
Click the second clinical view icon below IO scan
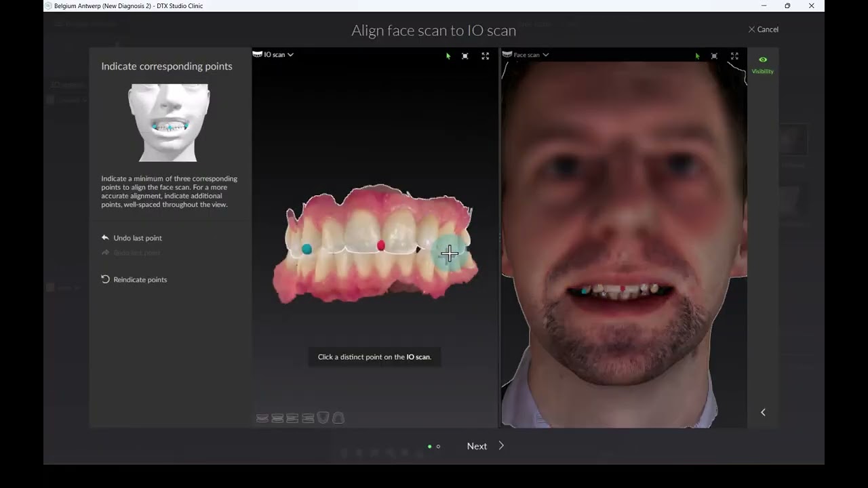[277, 418]
